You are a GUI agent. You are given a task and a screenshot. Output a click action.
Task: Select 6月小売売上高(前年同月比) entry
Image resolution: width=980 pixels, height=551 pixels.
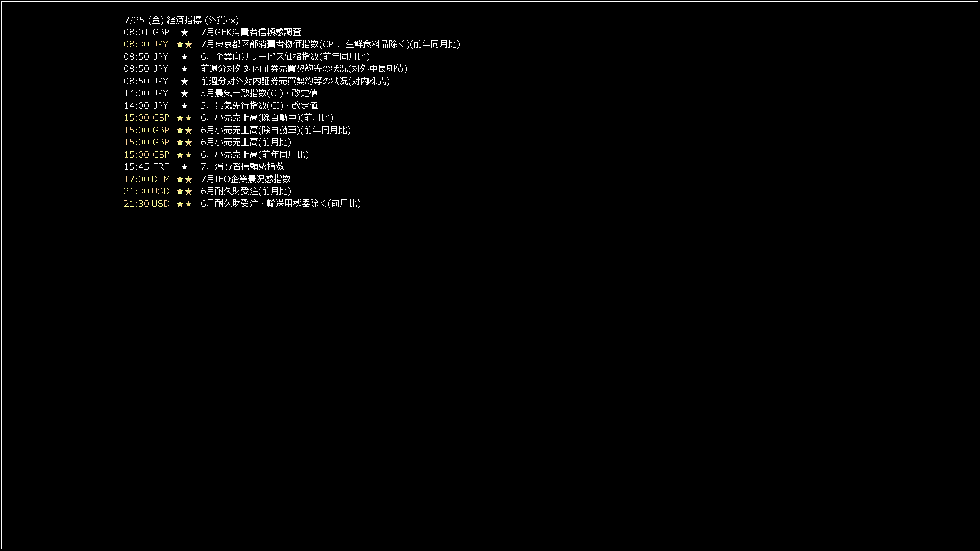pyautogui.click(x=255, y=155)
